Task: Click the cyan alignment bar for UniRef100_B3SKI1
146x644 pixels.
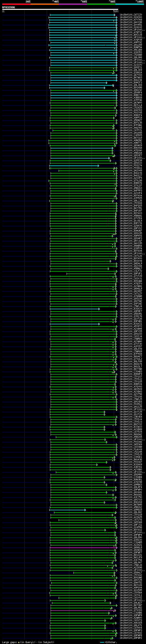Action: [75, 324]
